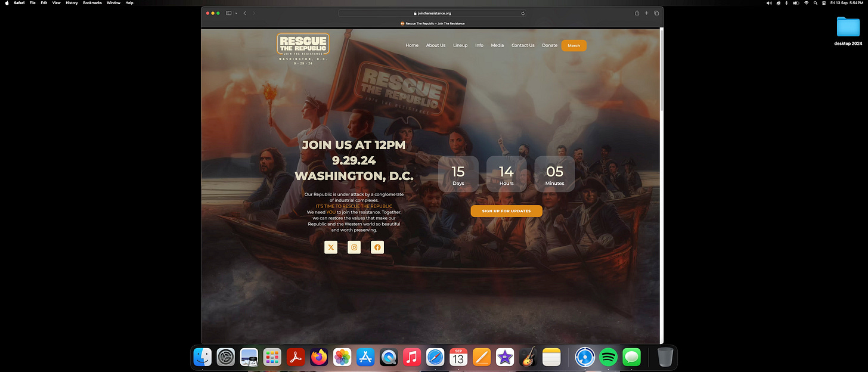Open Spotlight search in the menu bar

click(x=815, y=3)
